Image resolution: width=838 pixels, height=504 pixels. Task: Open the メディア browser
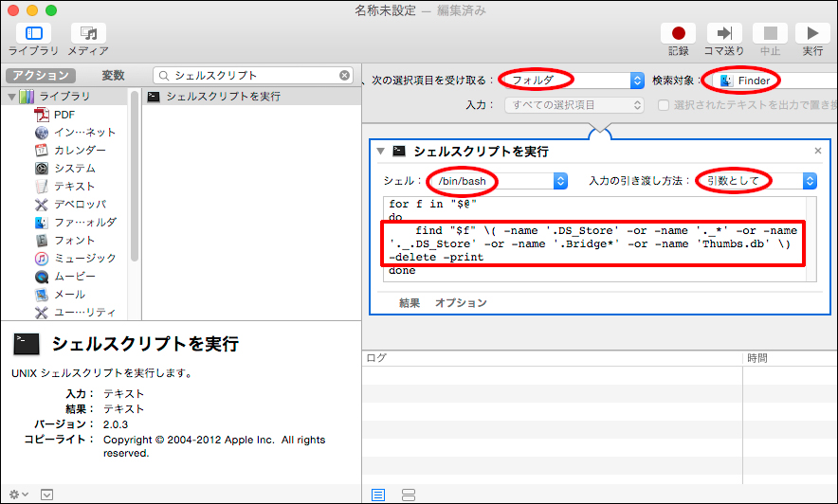point(88,33)
